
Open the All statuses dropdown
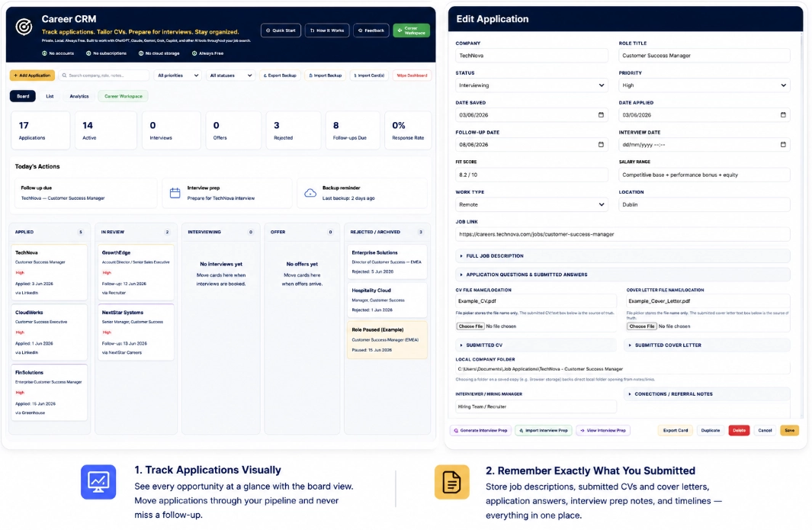click(230, 75)
